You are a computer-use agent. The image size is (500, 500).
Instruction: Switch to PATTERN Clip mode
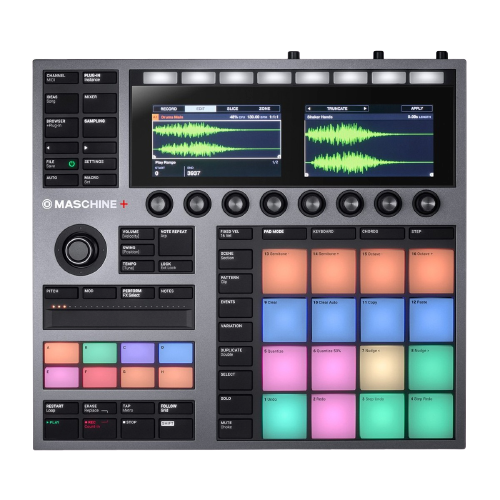pyautogui.click(x=235, y=283)
